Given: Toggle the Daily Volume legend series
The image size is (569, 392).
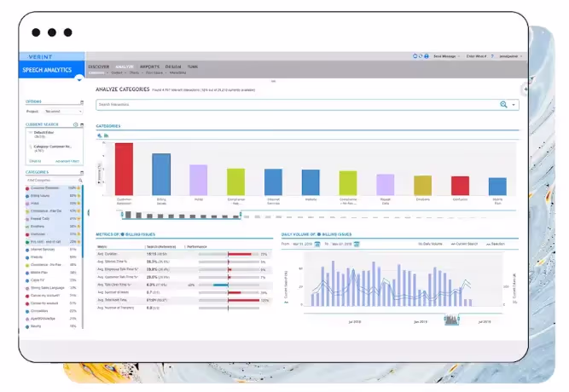Looking at the screenshot, I should (x=430, y=244).
